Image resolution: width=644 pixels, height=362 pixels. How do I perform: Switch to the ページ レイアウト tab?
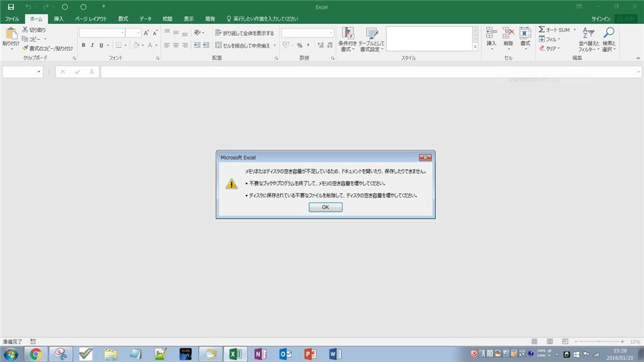[91, 19]
